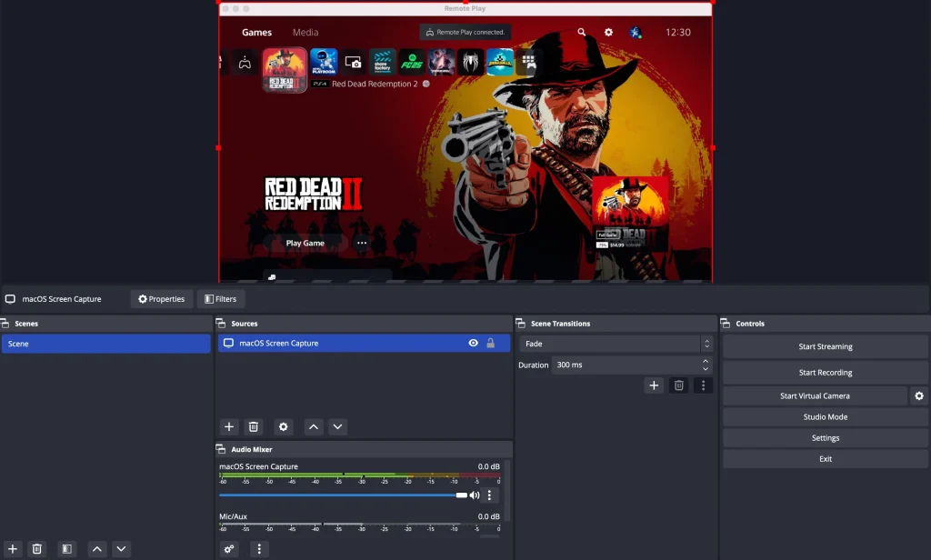Screen dimensions: 931x560
Task: Open transition properties three-dot menu
Action: [x=703, y=385]
